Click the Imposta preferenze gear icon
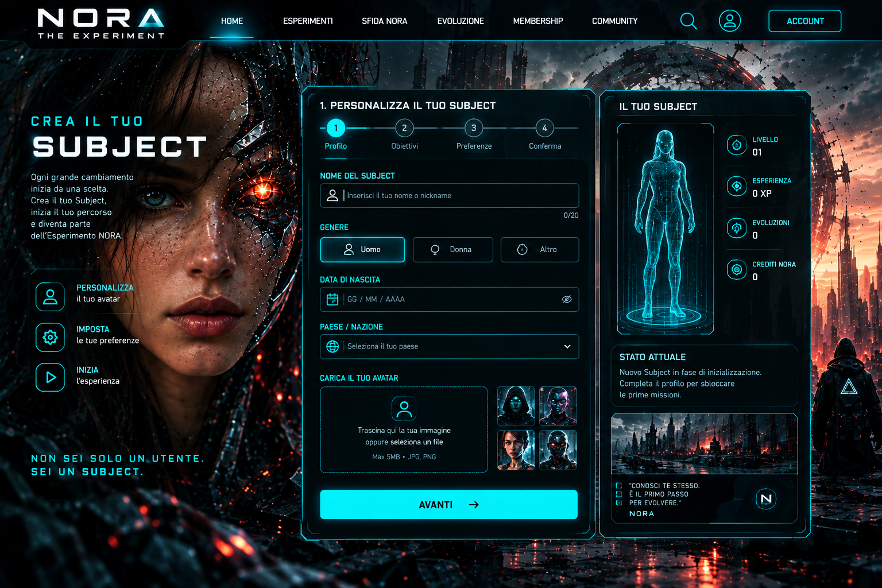The width and height of the screenshot is (882, 588). coord(50,337)
